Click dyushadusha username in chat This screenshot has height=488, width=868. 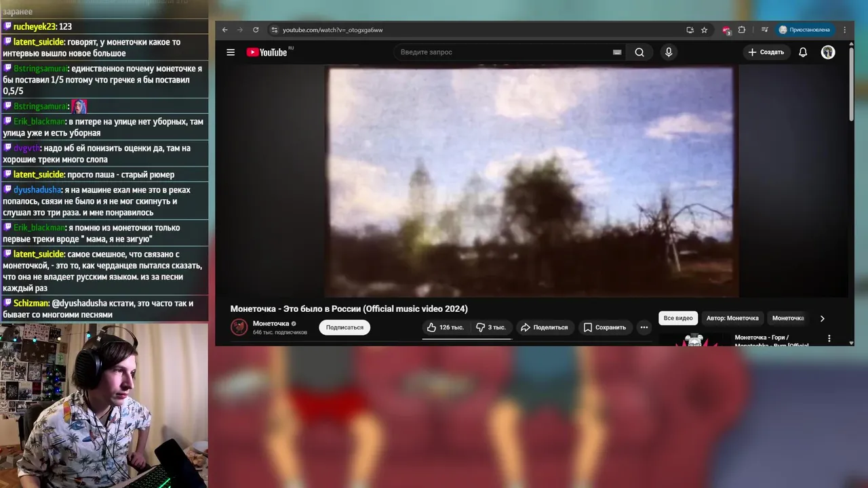[x=37, y=190]
